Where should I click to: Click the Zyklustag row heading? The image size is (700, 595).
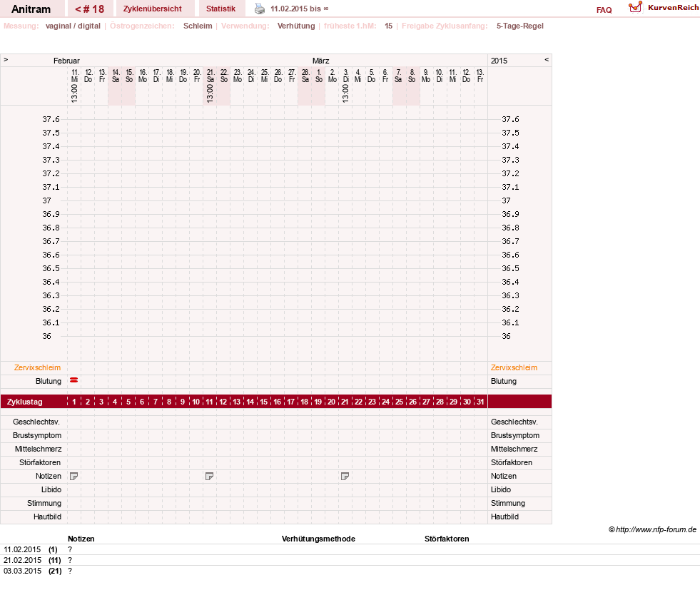[25, 402]
